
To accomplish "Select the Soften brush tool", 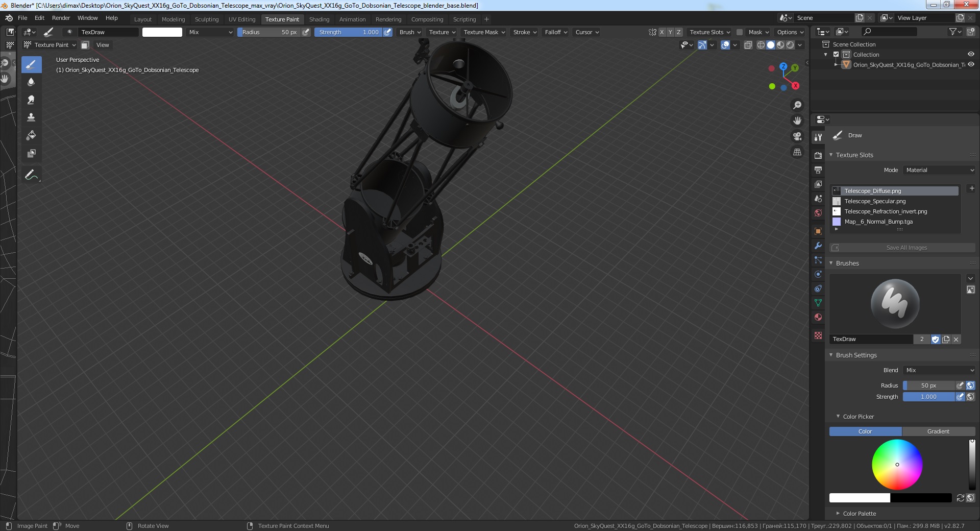I will tap(31, 82).
